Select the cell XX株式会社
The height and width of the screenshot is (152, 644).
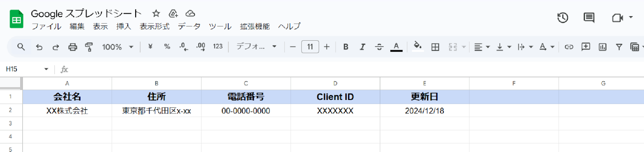(x=67, y=110)
